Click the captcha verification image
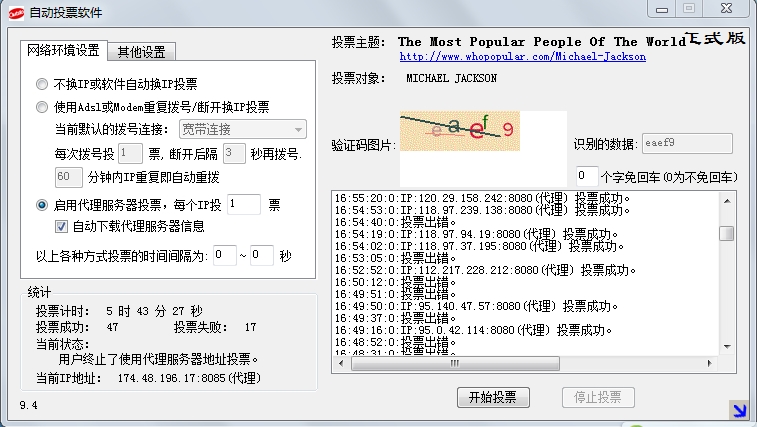Viewport: 757px width, 427px height. pyautogui.click(x=460, y=131)
